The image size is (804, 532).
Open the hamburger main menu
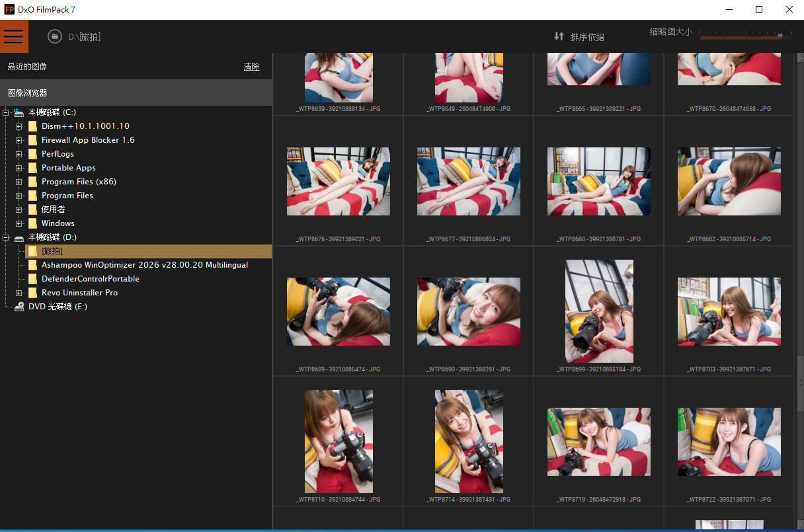coord(14,36)
